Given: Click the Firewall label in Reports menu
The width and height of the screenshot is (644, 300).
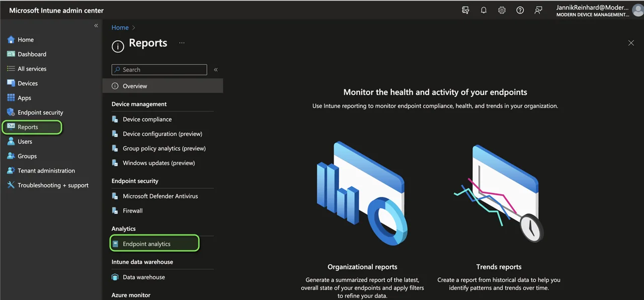Looking at the screenshot, I should 133,211.
